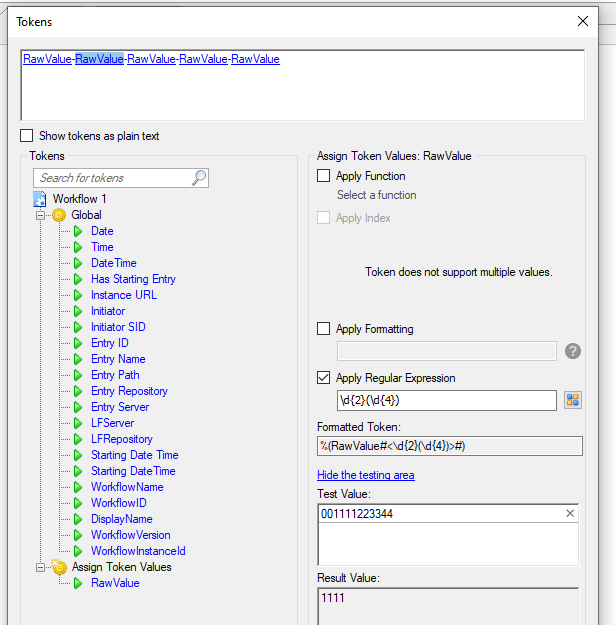Select the Entry ID token
Image resolution: width=616 pixels, height=625 pixels.
coord(110,343)
